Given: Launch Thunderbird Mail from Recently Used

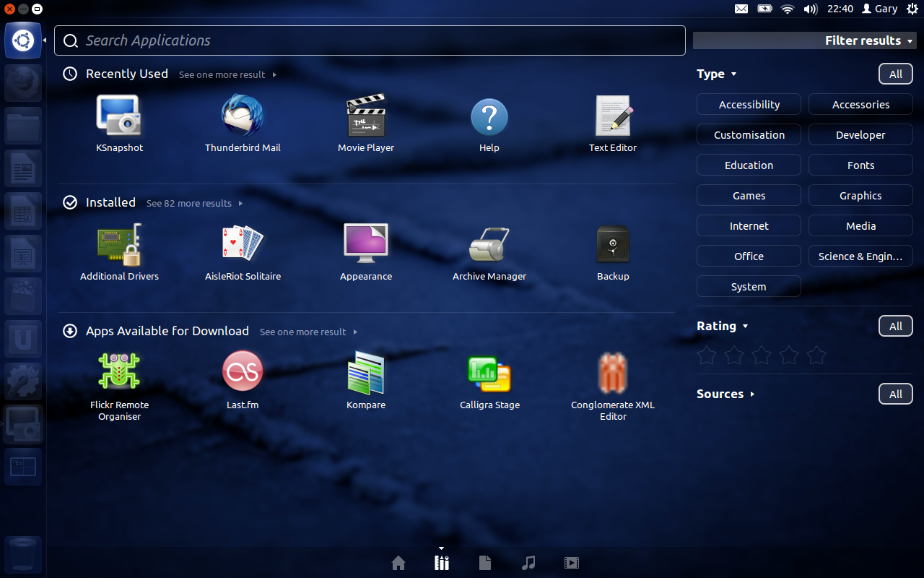Looking at the screenshot, I should point(243,116).
